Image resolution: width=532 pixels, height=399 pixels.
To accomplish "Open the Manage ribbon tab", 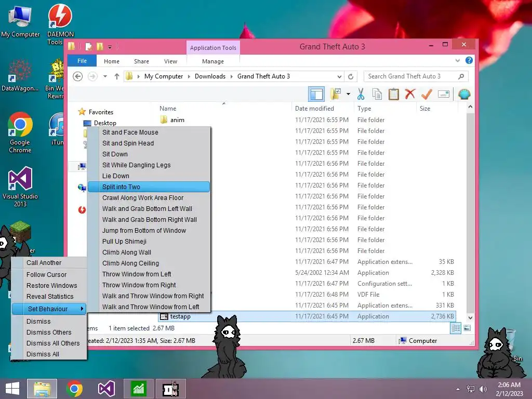I will tap(213, 61).
